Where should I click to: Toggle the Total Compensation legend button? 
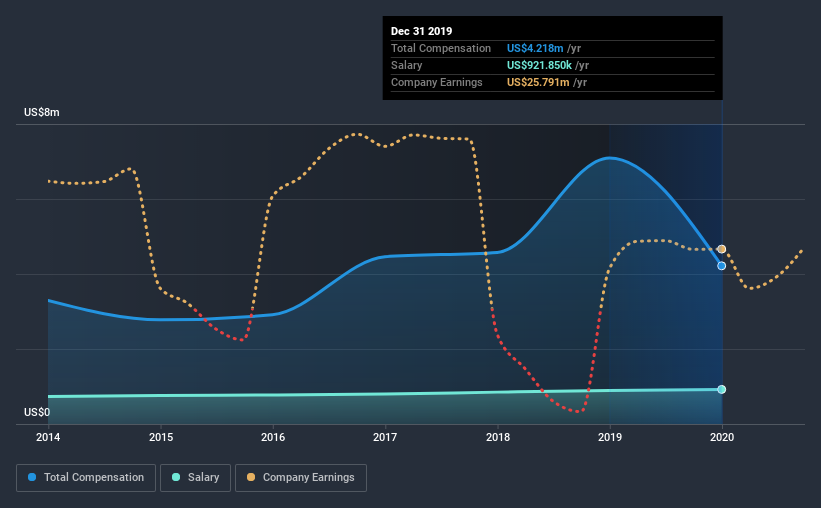(x=86, y=478)
